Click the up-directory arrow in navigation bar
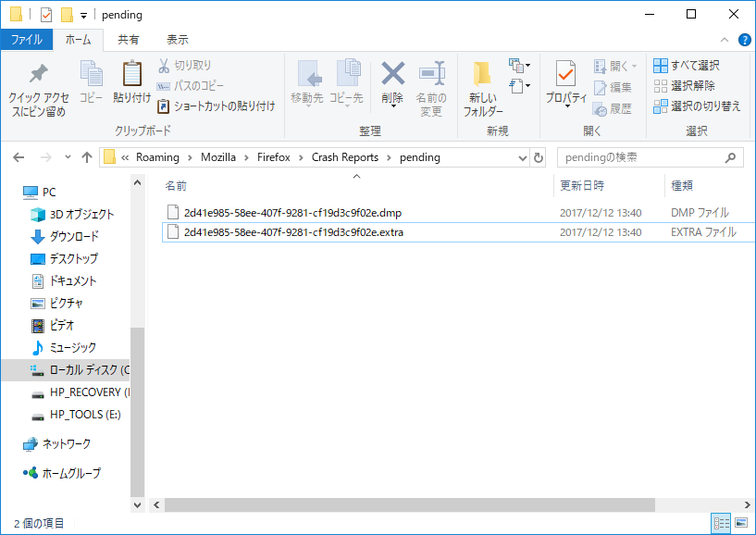The height and width of the screenshot is (535, 756). [x=87, y=157]
